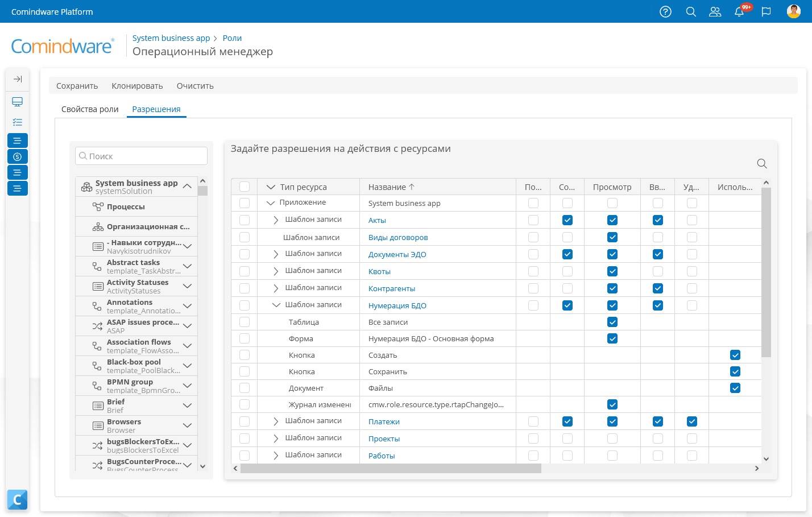This screenshot has width=812, height=517.
Task: Open the users group icon in header
Action: (715, 11)
